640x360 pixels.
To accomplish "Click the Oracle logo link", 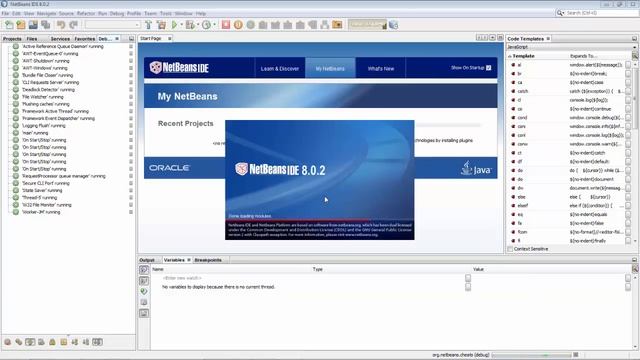I will (169, 168).
